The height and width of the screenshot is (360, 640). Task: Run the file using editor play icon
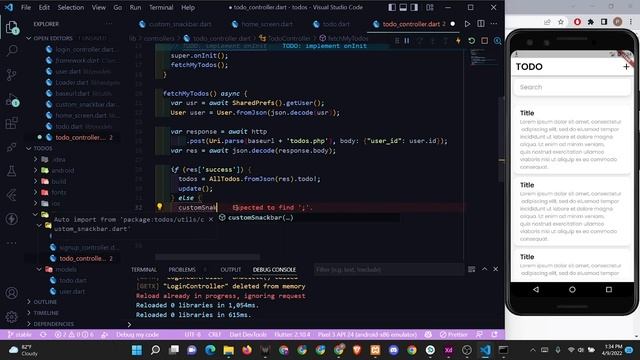[467, 24]
